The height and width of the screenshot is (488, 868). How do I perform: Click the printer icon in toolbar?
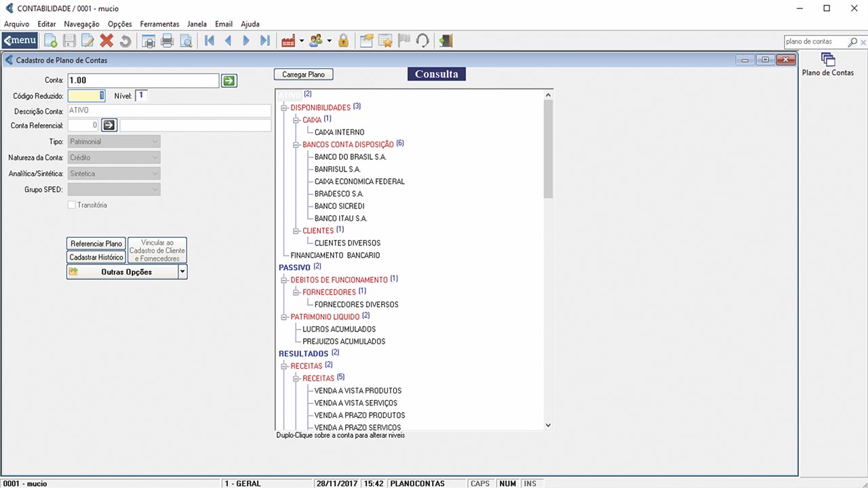click(x=167, y=41)
